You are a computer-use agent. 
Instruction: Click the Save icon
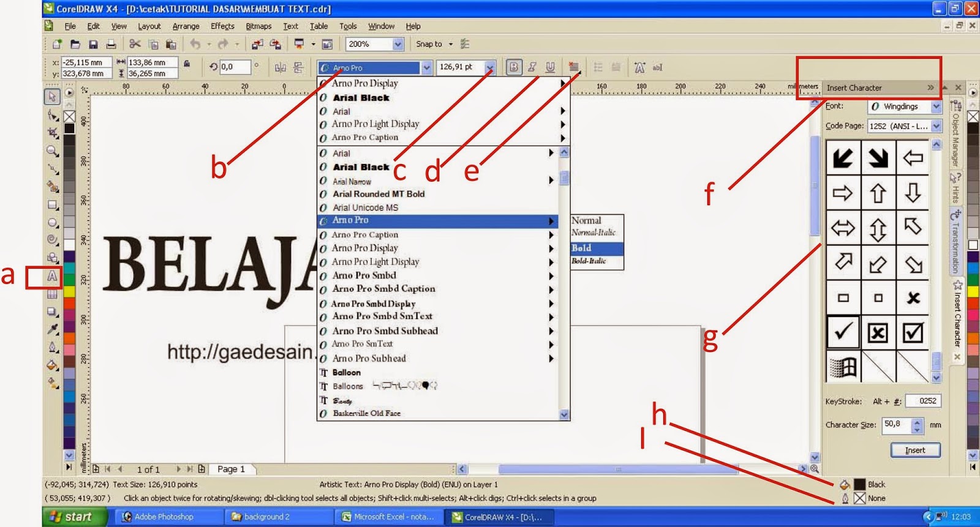93,44
